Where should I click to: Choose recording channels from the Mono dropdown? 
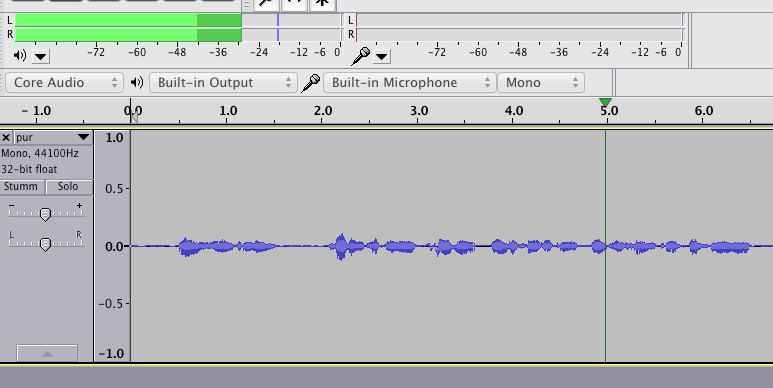[541, 82]
